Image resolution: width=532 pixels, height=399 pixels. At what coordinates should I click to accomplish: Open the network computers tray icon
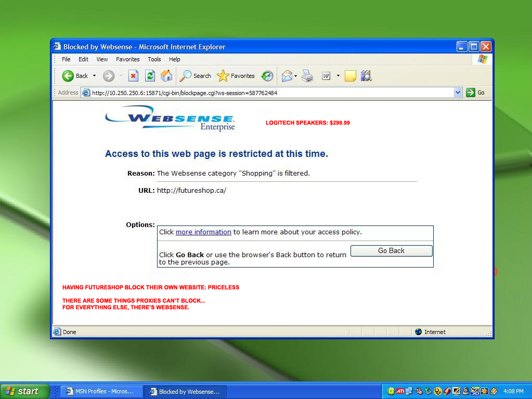click(409, 391)
